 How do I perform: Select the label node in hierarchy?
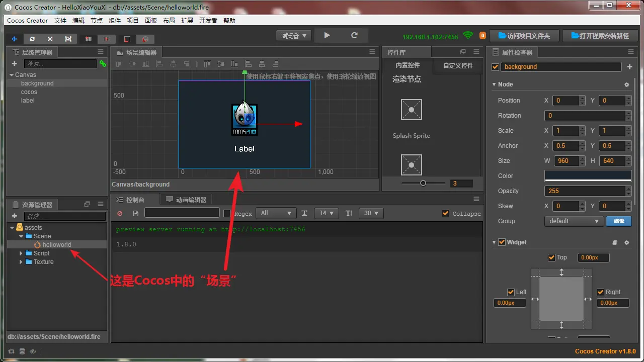point(28,101)
